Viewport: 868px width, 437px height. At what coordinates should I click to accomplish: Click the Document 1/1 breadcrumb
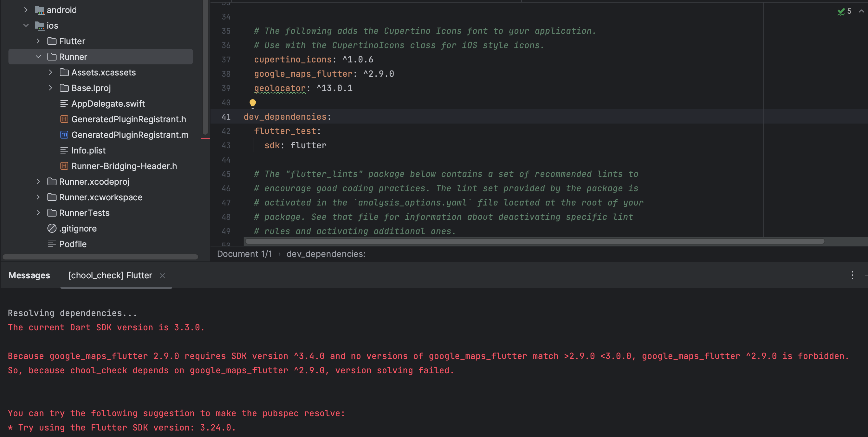point(244,254)
